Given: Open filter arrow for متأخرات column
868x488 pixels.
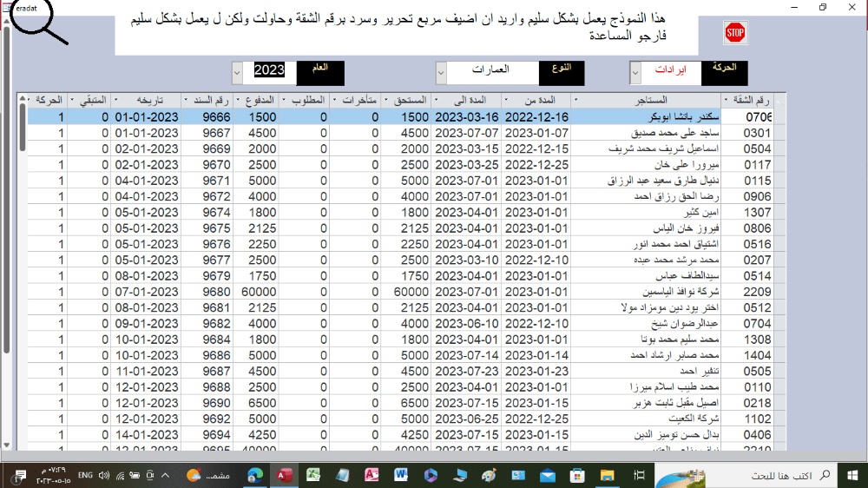Looking at the screenshot, I should coord(334,100).
